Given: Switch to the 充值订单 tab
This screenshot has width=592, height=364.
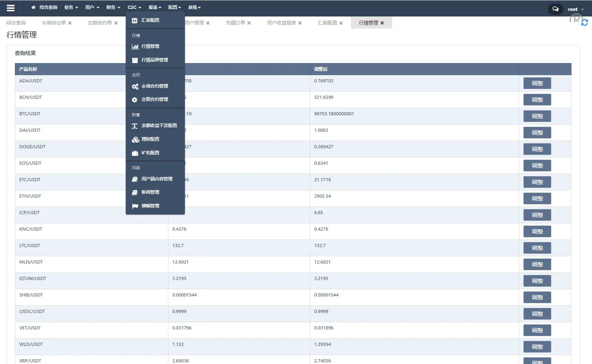Looking at the screenshot, I should 235,23.
